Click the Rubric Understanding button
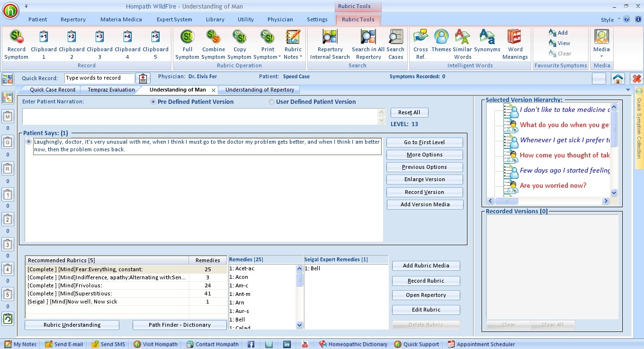This screenshot has height=349, width=644. point(72,325)
